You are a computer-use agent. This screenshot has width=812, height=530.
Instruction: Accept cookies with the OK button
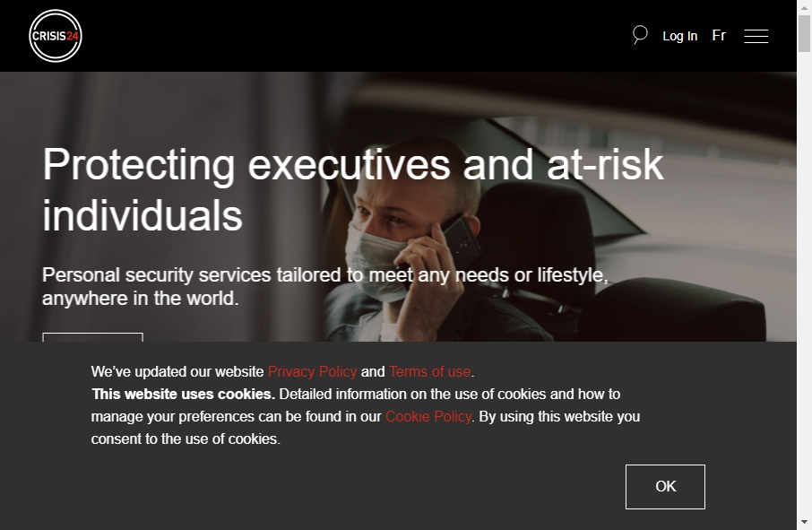(665, 486)
